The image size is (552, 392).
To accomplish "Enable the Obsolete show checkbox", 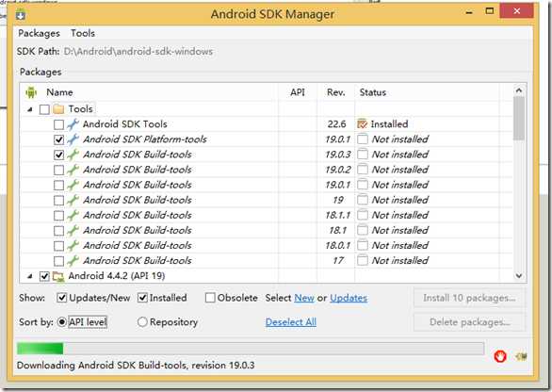I will tap(210, 298).
